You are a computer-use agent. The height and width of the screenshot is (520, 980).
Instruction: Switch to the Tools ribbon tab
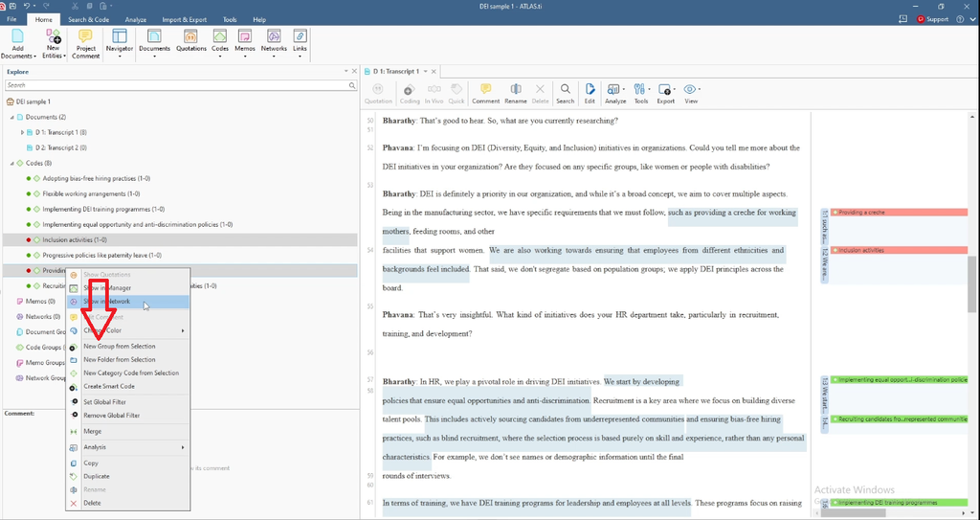(230, 19)
